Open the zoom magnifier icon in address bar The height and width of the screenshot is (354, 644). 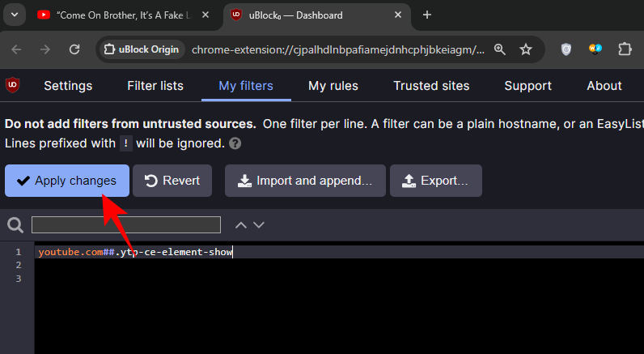[x=499, y=49]
